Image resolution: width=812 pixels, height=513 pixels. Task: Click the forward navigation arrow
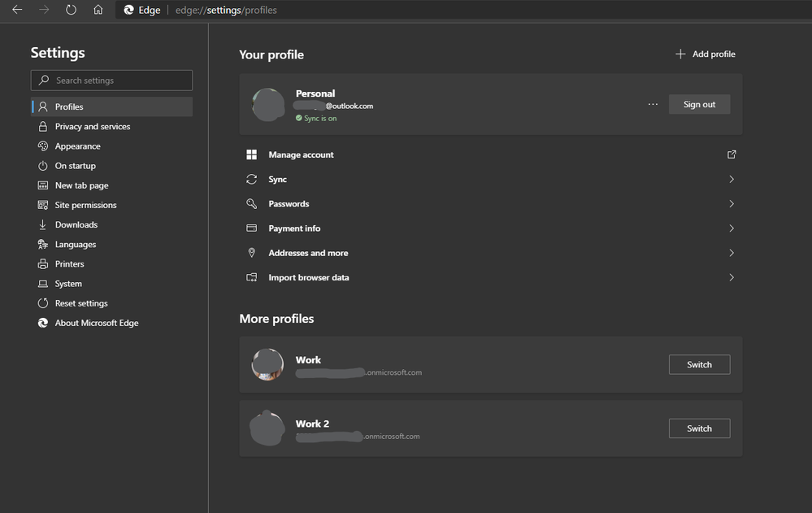(44, 10)
